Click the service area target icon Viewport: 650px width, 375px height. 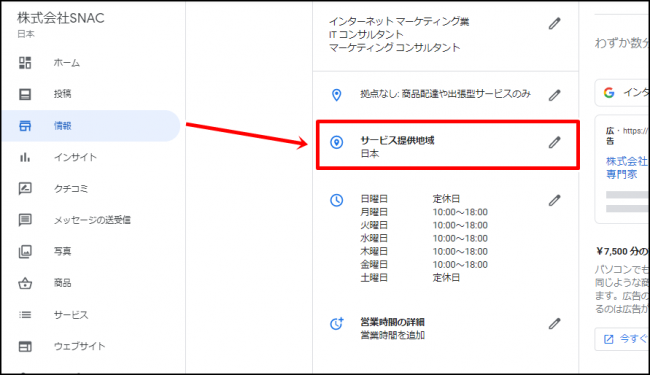(x=336, y=143)
